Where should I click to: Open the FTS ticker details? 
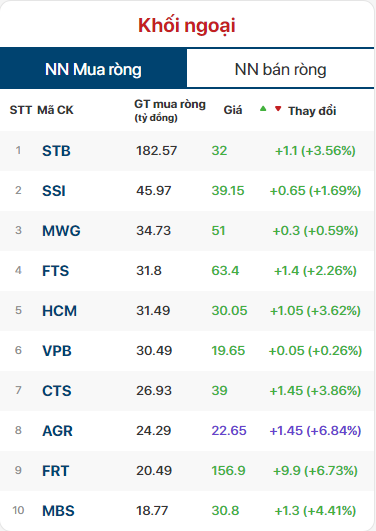coord(56,271)
